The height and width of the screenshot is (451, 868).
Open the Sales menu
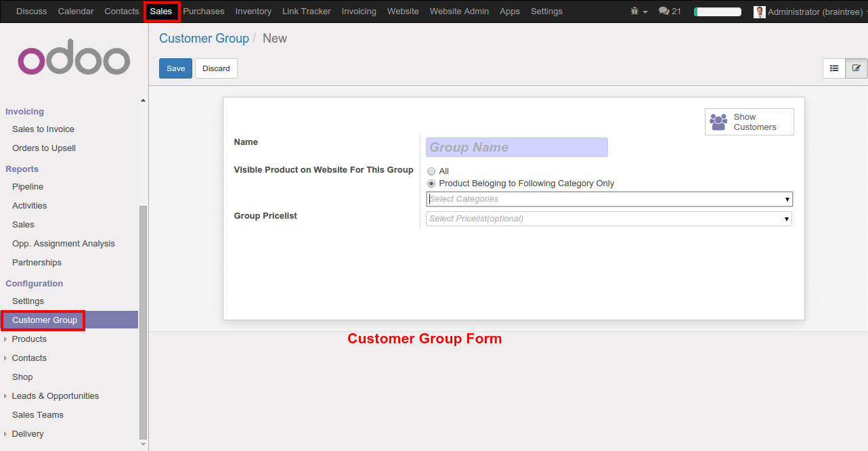tap(162, 11)
